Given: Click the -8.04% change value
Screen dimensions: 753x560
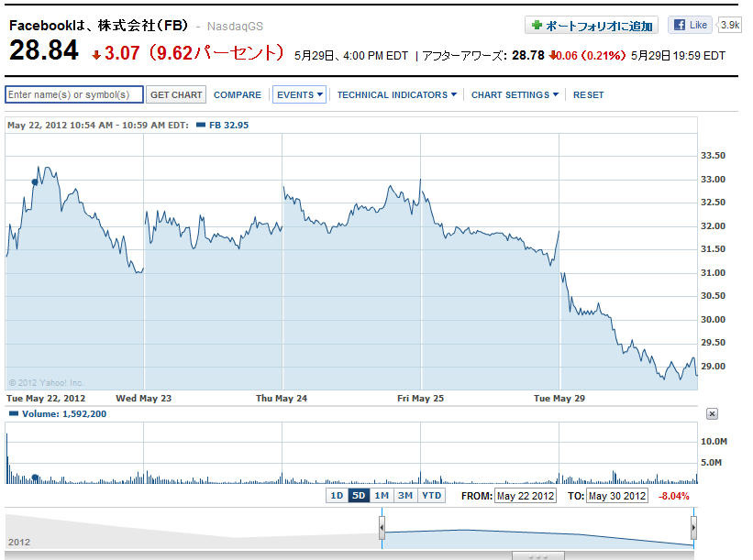Looking at the screenshot, I should (x=674, y=496).
